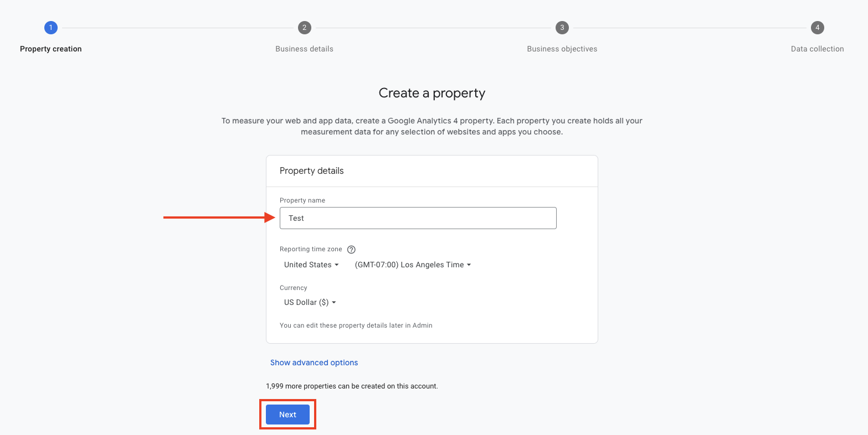The height and width of the screenshot is (435, 868).
Task: Click the Currency label text
Action: pyautogui.click(x=294, y=288)
